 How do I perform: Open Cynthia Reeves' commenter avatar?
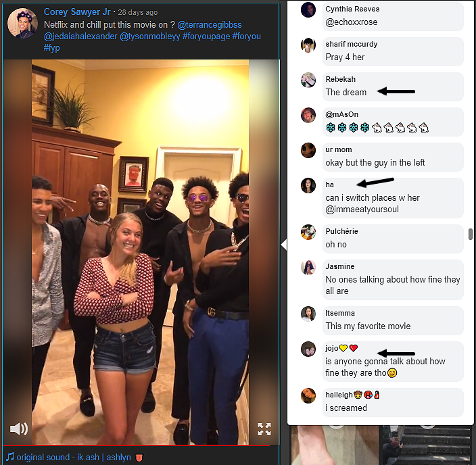308,9
